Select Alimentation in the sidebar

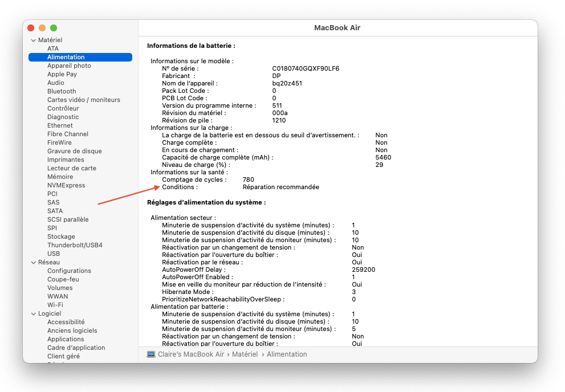[x=66, y=57]
